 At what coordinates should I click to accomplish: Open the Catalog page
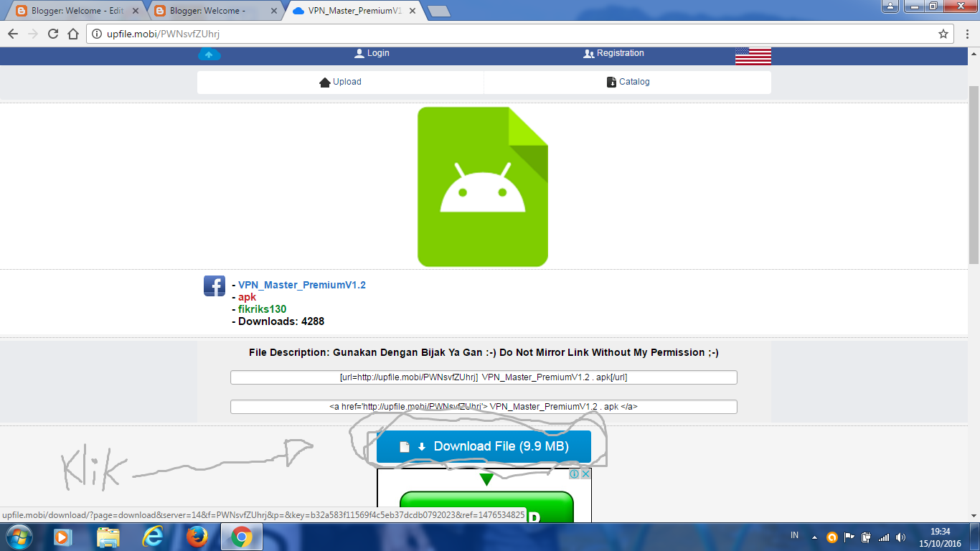(628, 82)
